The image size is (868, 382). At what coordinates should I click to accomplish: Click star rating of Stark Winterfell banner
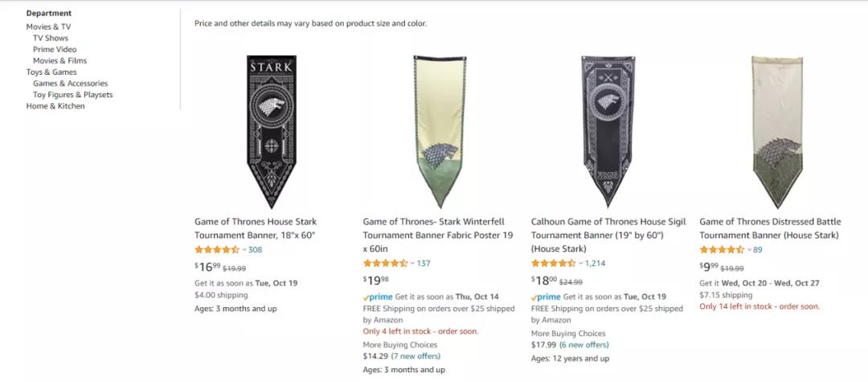tap(385, 264)
